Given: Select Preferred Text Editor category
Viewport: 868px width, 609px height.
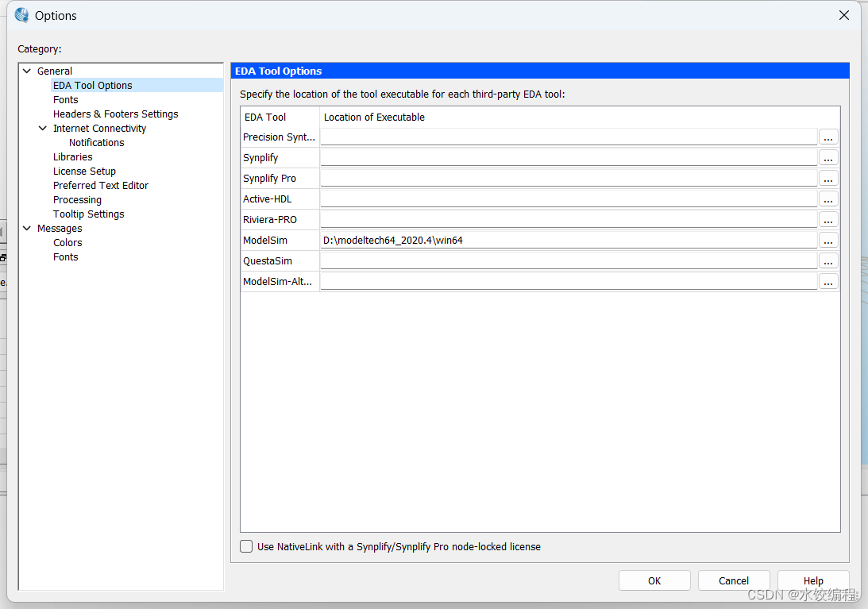Looking at the screenshot, I should pyautogui.click(x=101, y=186).
